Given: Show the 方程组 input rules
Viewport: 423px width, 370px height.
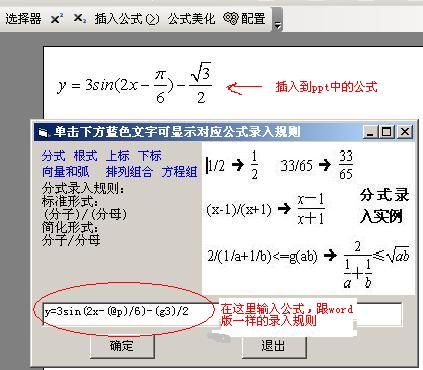Looking at the screenshot, I should click(180, 172).
